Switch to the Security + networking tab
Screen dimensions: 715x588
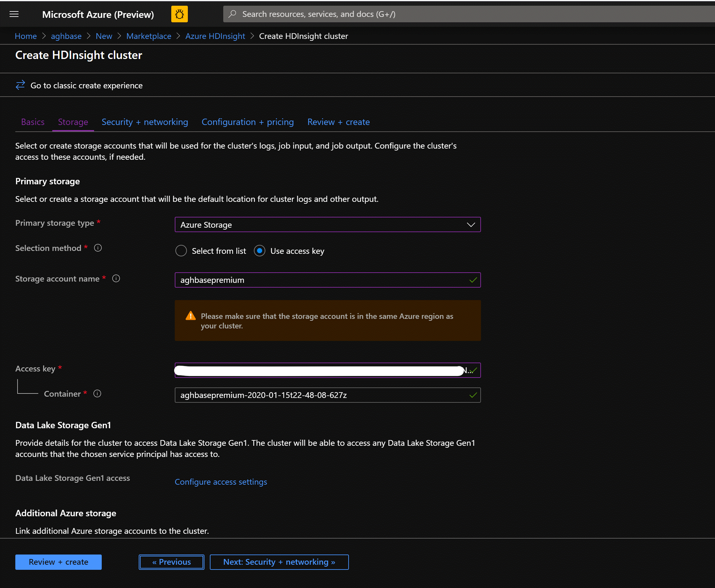click(x=144, y=122)
